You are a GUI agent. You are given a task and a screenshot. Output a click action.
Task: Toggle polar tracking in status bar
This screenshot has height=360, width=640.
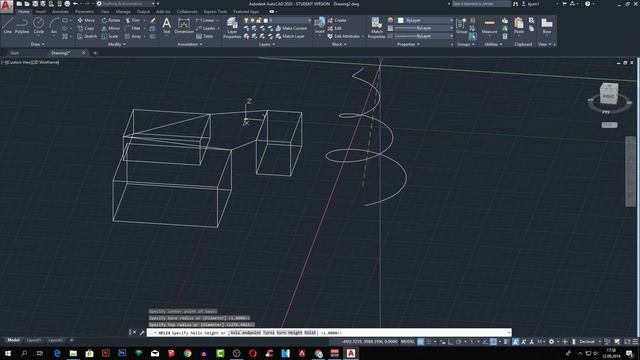coord(459,342)
